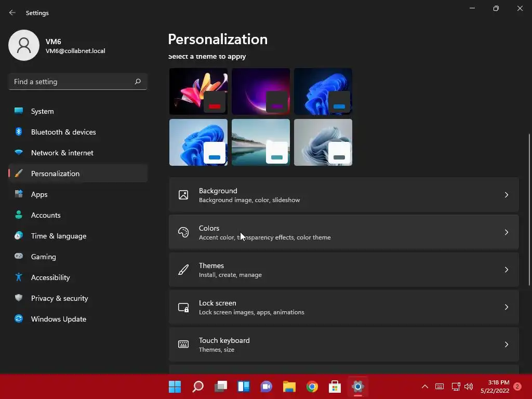532x399 pixels.
Task: Open the touch keyboard tray icon
Action: click(x=440, y=387)
